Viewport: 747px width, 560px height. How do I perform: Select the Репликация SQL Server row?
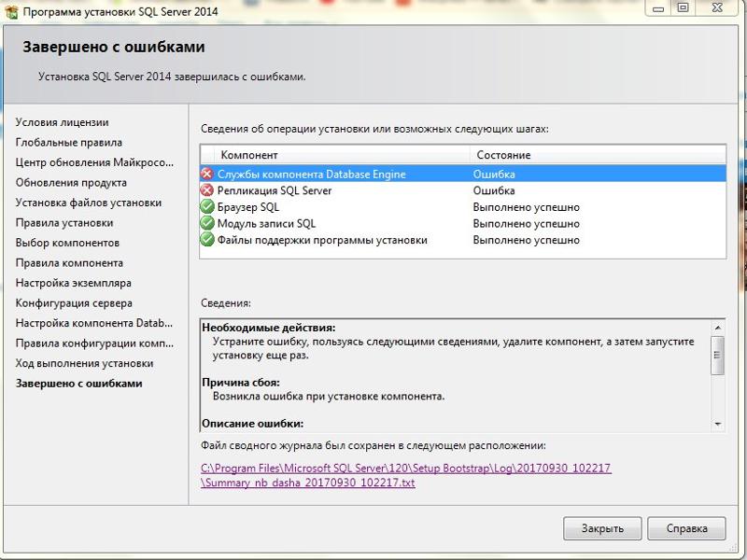(x=463, y=190)
